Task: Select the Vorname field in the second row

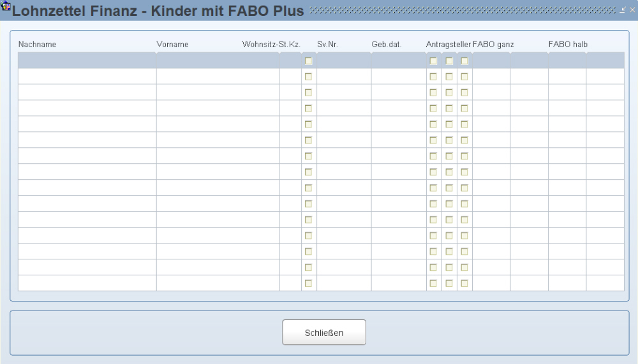Action: [217, 76]
